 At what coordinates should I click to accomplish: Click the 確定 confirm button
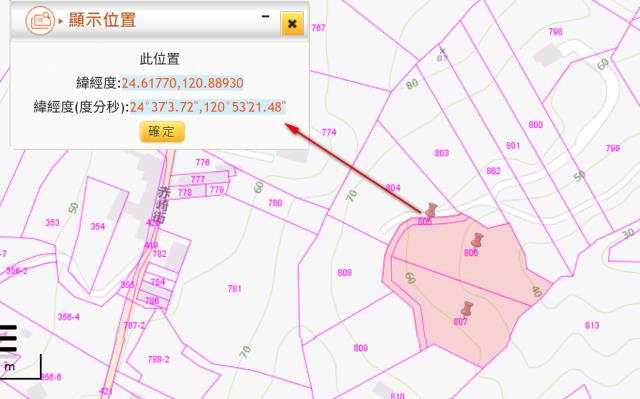[x=162, y=132]
